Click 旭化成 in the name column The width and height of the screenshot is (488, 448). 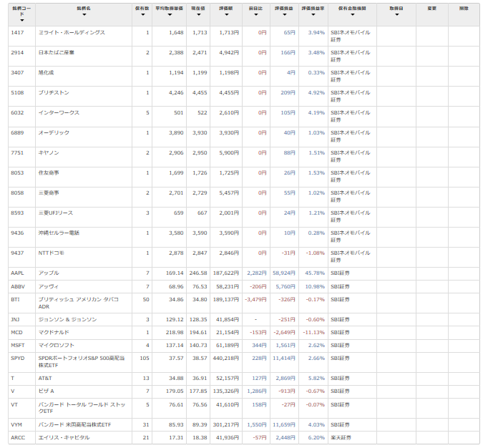(x=46, y=72)
